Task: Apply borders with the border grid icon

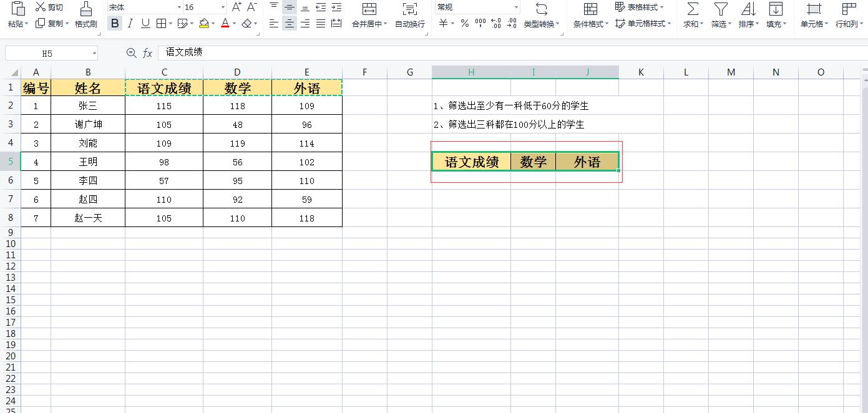Action: click(x=161, y=23)
